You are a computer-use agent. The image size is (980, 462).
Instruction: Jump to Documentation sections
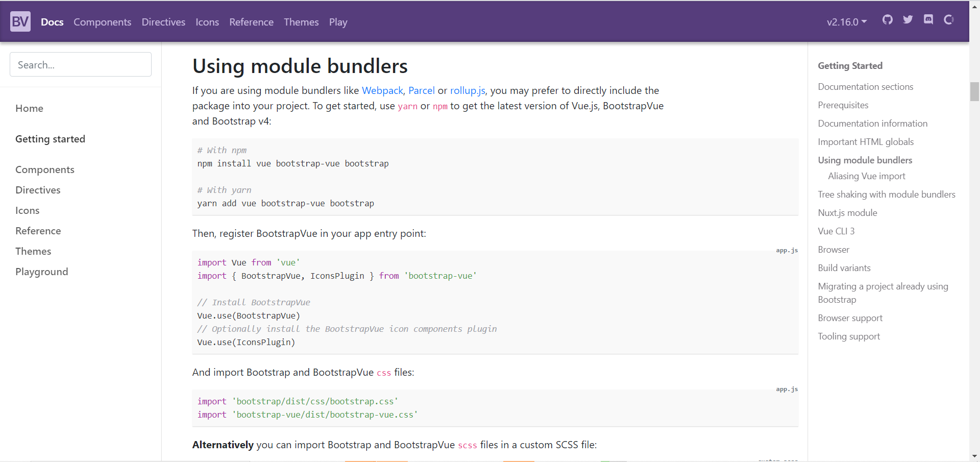[x=865, y=87]
